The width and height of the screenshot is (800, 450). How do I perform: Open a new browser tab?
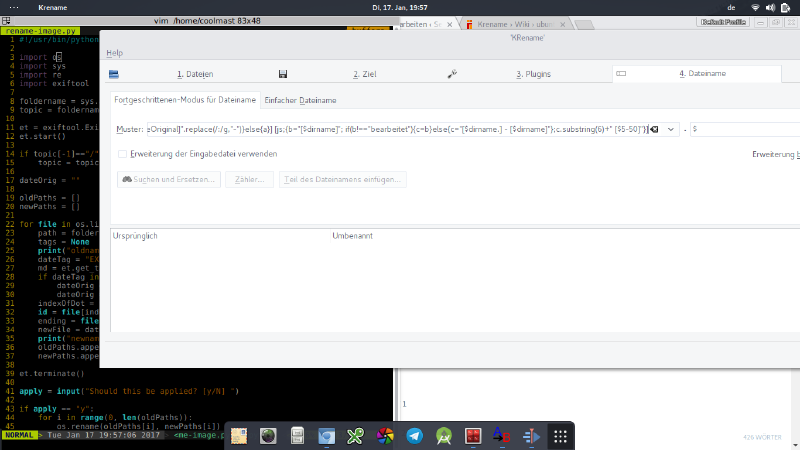pyautogui.click(x=584, y=24)
